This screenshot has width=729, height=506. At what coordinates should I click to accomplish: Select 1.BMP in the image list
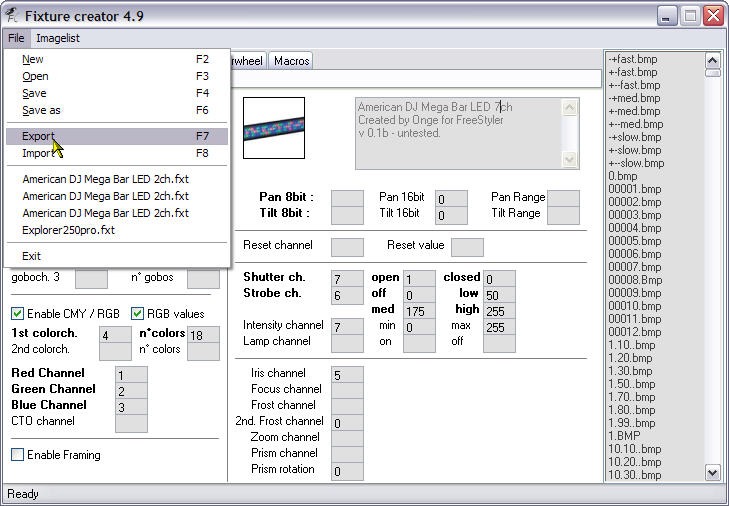[624, 436]
